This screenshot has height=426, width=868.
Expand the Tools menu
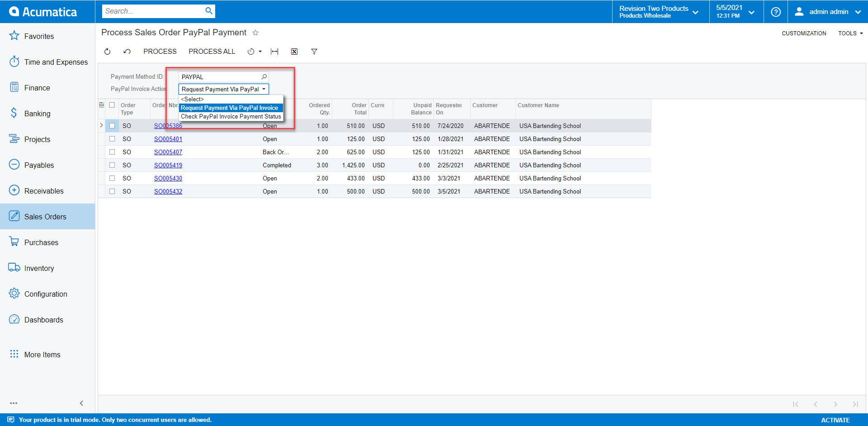pyautogui.click(x=850, y=33)
